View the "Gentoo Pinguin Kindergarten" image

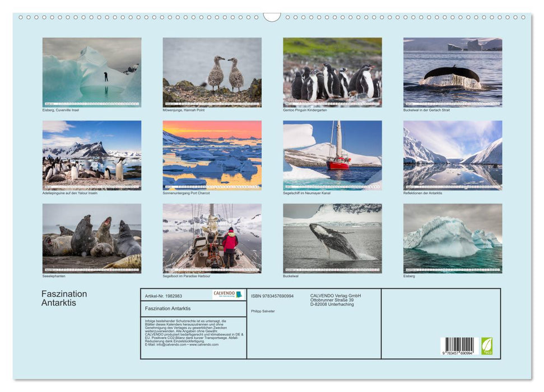coord(332,72)
